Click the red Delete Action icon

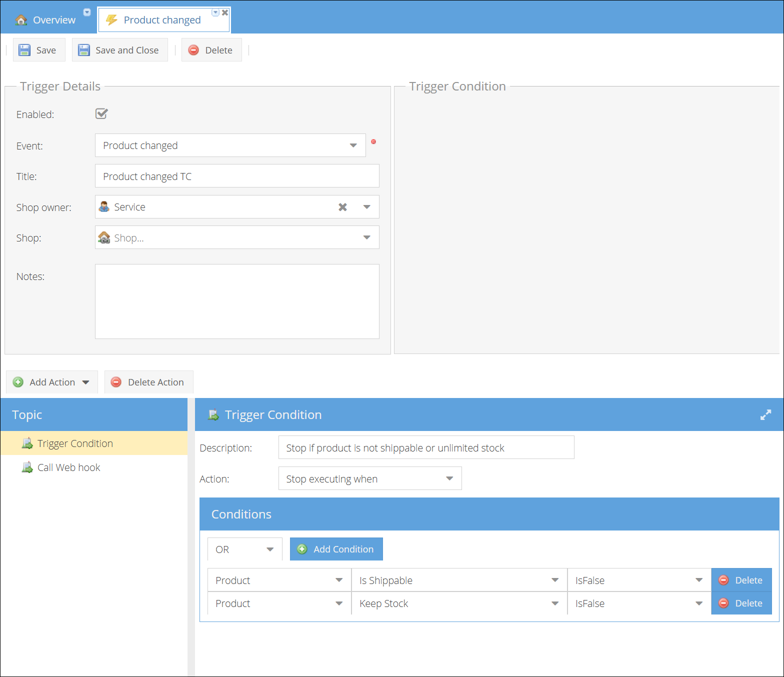[116, 382]
